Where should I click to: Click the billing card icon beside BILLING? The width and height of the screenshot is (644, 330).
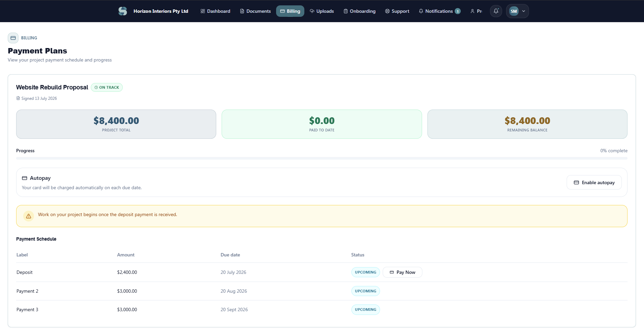click(x=13, y=38)
